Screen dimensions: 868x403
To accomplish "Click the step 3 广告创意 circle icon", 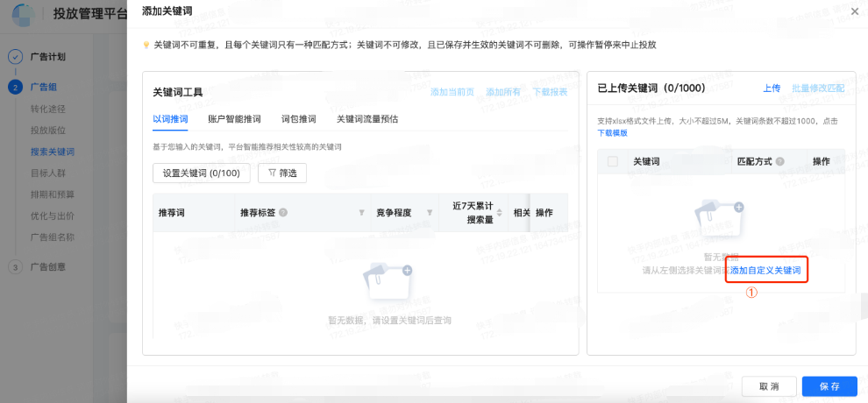I will coord(15,266).
